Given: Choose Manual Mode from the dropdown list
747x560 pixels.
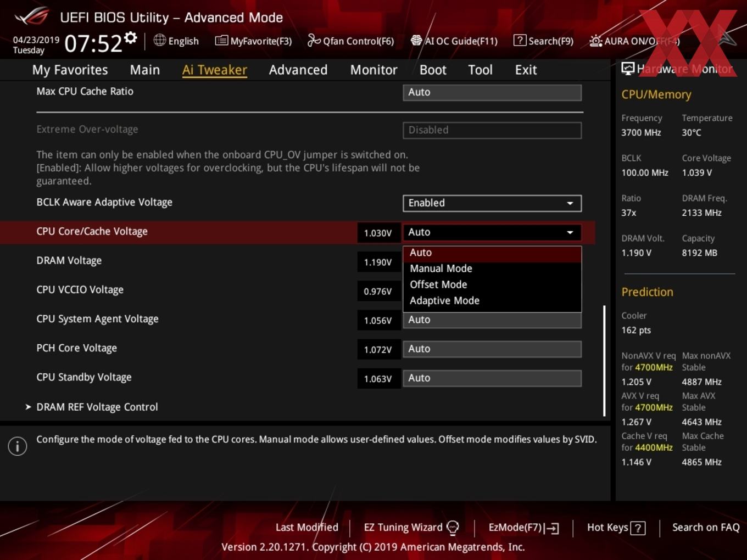Looking at the screenshot, I should 492,268.
